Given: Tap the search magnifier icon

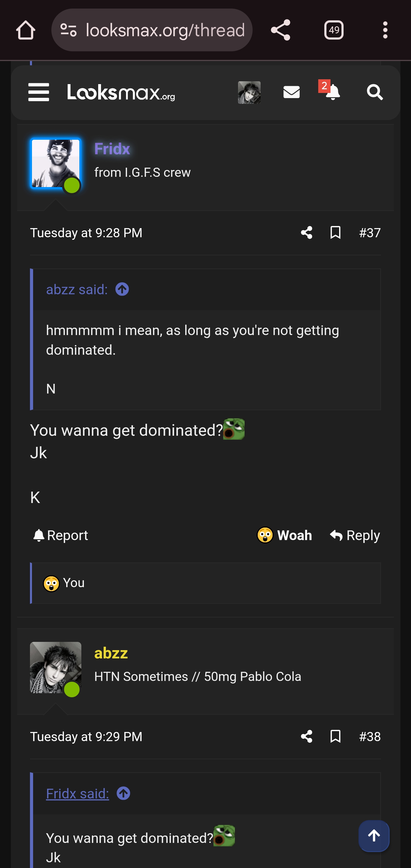Looking at the screenshot, I should 374,92.
